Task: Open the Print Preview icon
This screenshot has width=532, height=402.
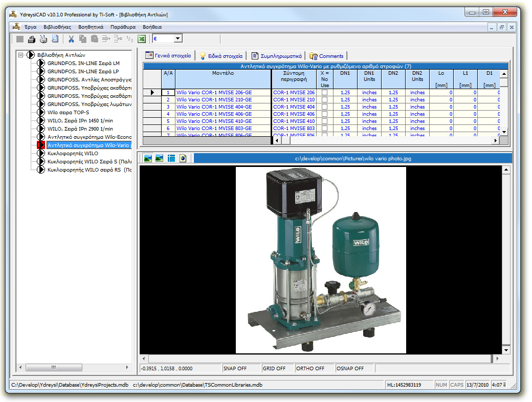Action: (55, 38)
